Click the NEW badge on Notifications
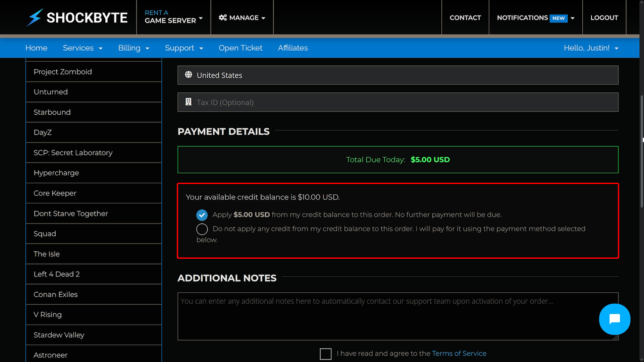The height and width of the screenshot is (362, 644). [x=558, y=18]
